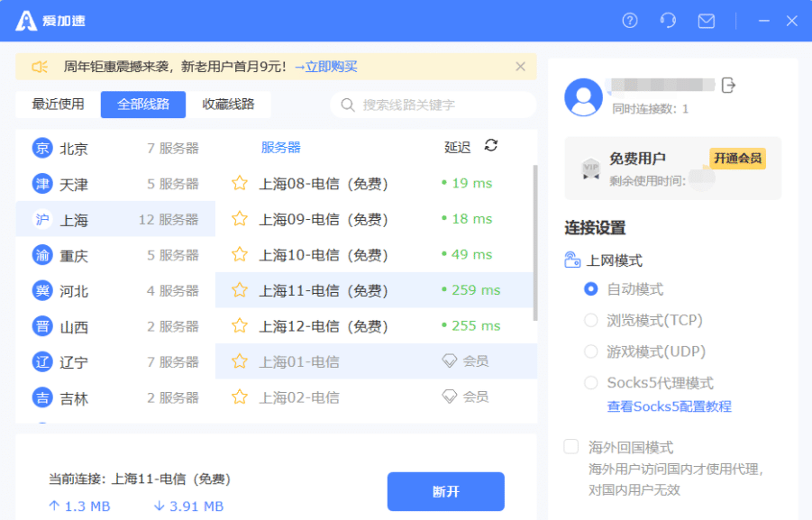Switch to the 收藏线路 tab
The width and height of the screenshot is (812, 520).
click(x=228, y=105)
